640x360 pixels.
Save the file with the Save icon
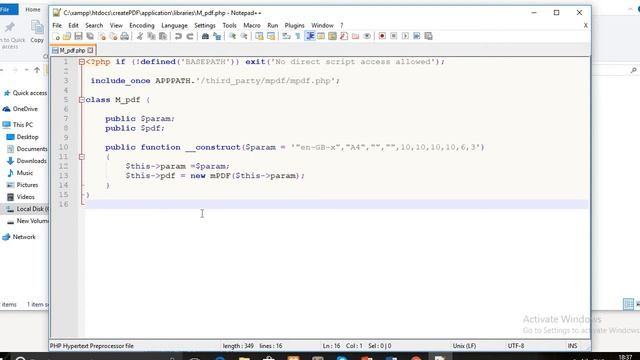point(78,36)
